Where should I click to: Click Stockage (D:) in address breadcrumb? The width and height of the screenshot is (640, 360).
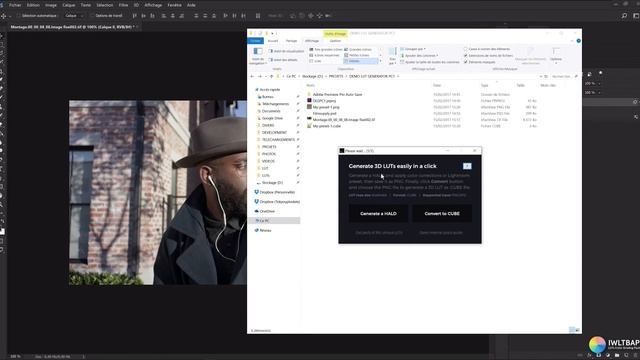(x=312, y=76)
